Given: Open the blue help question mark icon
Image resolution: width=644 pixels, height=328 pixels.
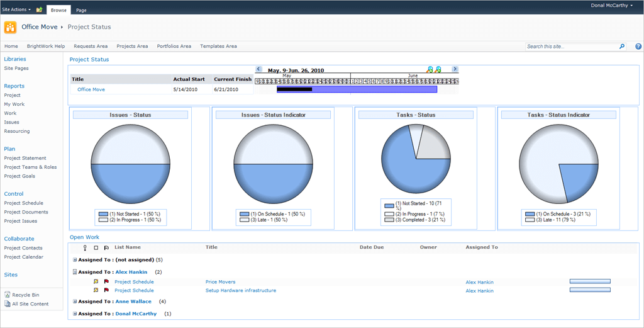Looking at the screenshot, I should (638, 47).
